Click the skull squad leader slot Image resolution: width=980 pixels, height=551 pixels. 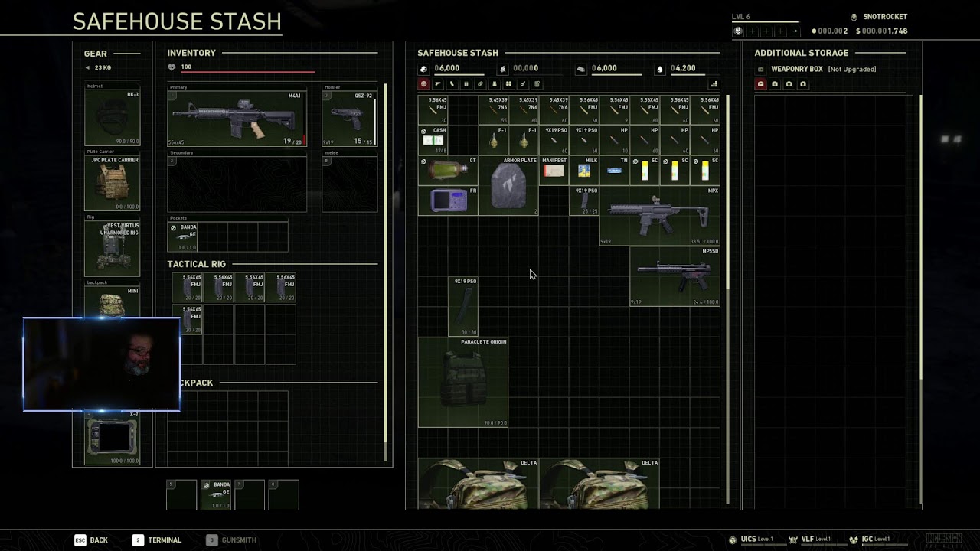(738, 31)
